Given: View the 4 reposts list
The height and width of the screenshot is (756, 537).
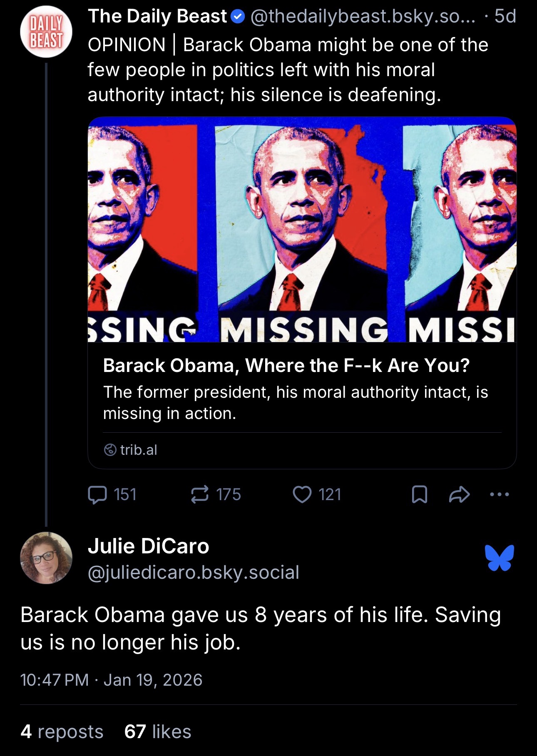Looking at the screenshot, I should 62,731.
